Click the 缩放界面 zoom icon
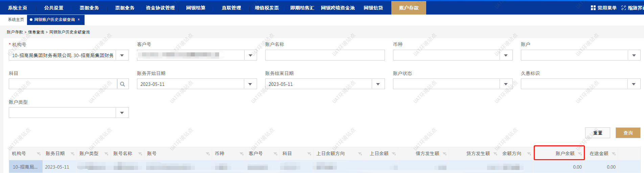644x173 pixels. (x=623, y=8)
